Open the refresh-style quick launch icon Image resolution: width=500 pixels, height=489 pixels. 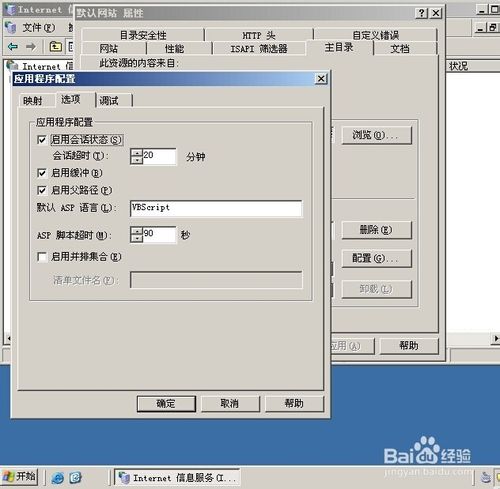tap(75, 478)
